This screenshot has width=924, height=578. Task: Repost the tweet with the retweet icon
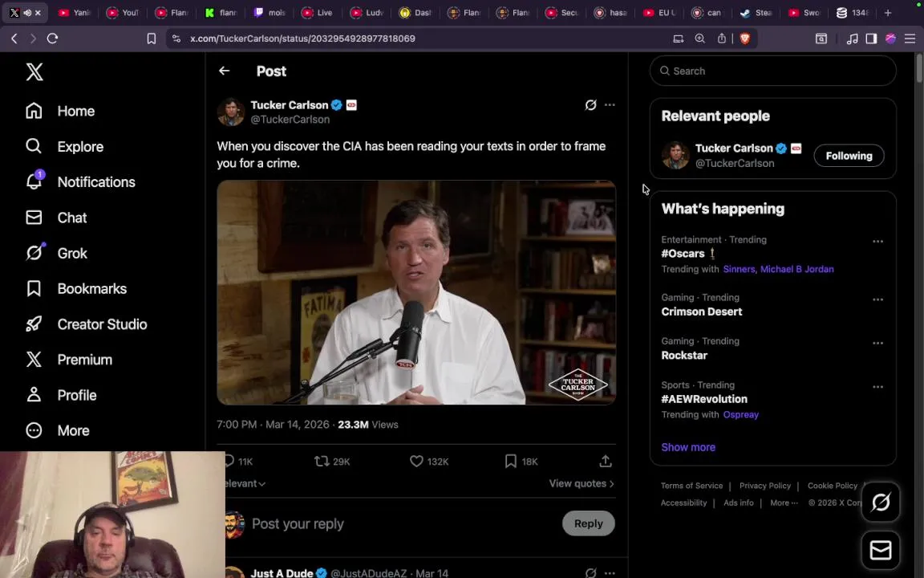[322, 461]
